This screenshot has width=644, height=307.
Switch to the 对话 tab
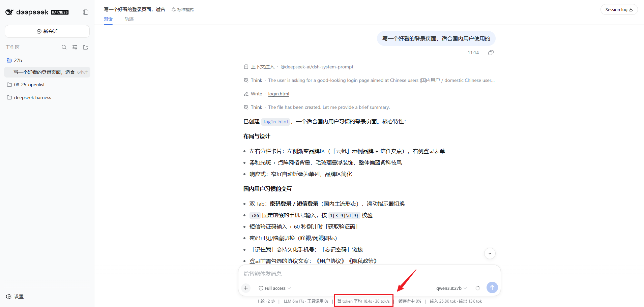(108, 19)
